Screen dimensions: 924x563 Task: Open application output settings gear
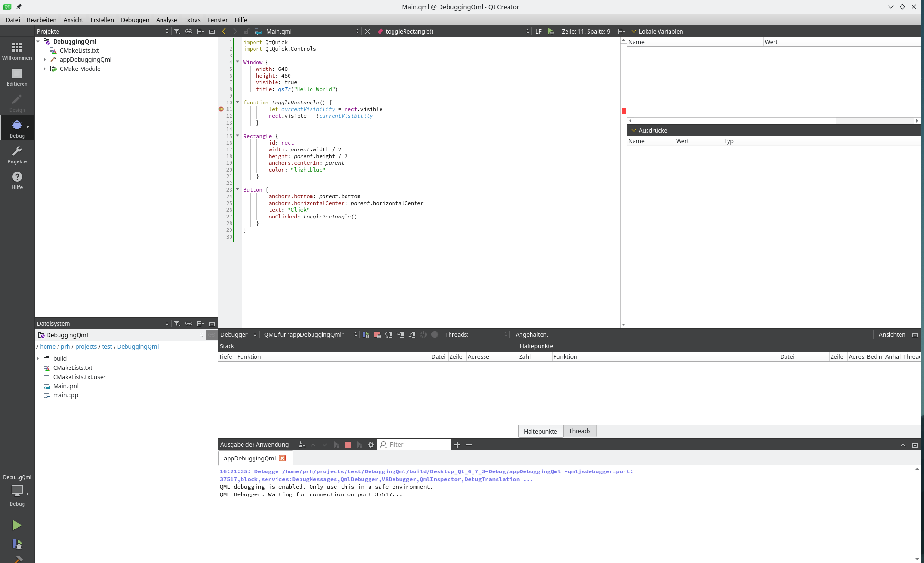pyautogui.click(x=371, y=445)
